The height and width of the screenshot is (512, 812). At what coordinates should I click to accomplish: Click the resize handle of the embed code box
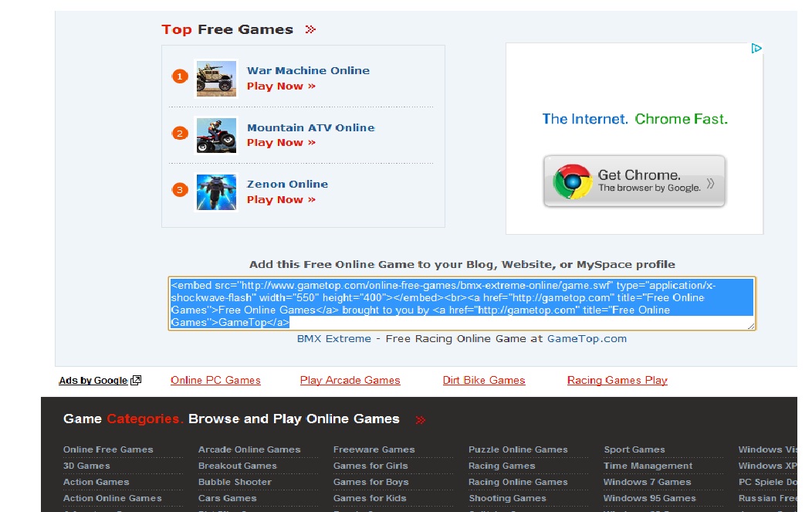pyautogui.click(x=752, y=325)
